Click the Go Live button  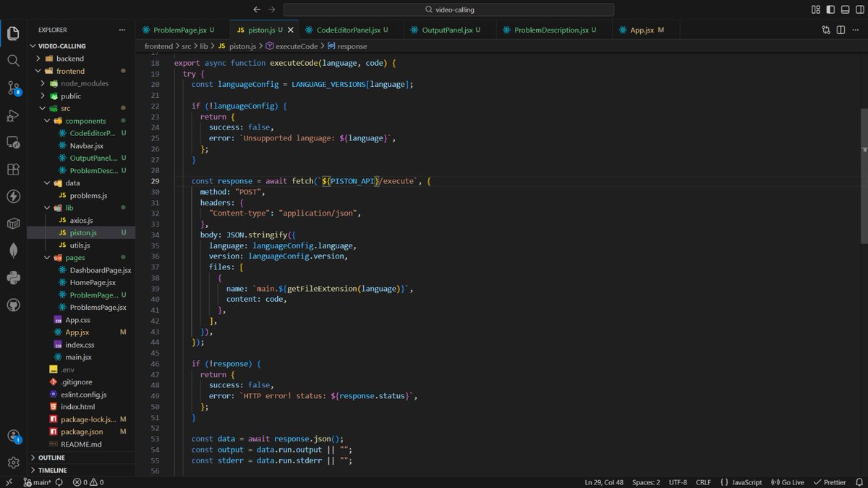pos(788,482)
